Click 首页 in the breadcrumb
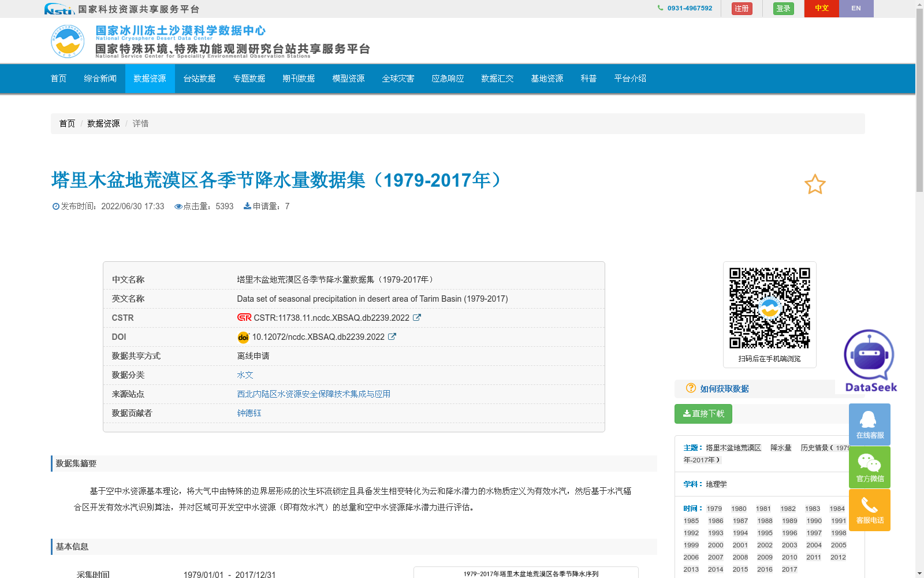Screen dimensions: 924x578 pyautogui.click(x=67, y=124)
